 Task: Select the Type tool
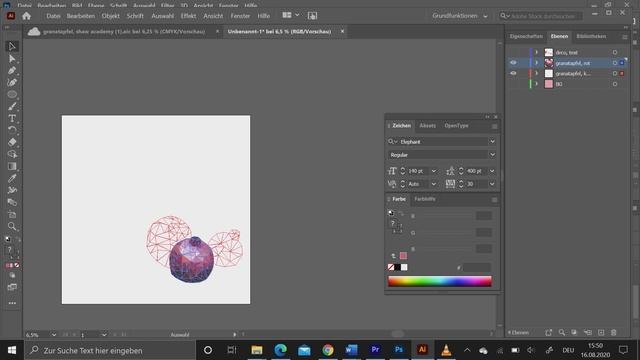click(x=12, y=118)
